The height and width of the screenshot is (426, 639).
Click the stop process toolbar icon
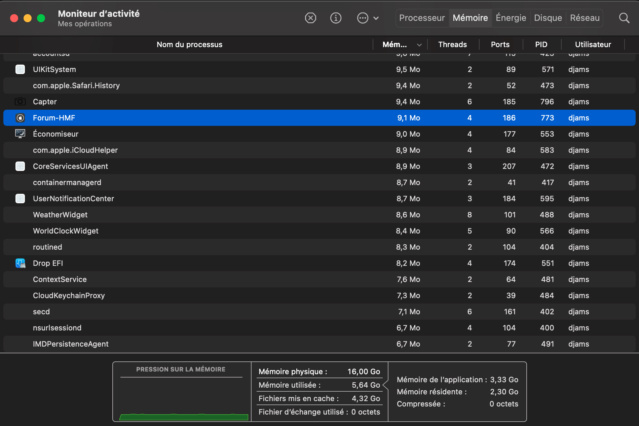tap(310, 18)
